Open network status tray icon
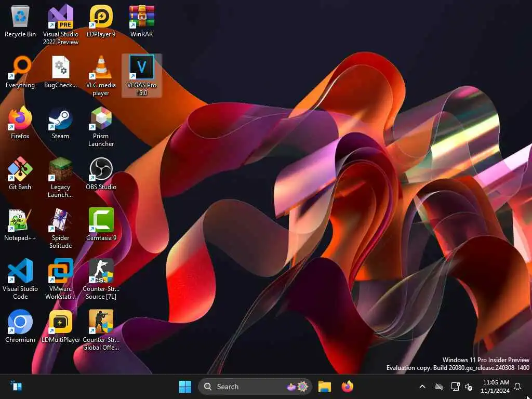The height and width of the screenshot is (399, 532). coord(455,387)
